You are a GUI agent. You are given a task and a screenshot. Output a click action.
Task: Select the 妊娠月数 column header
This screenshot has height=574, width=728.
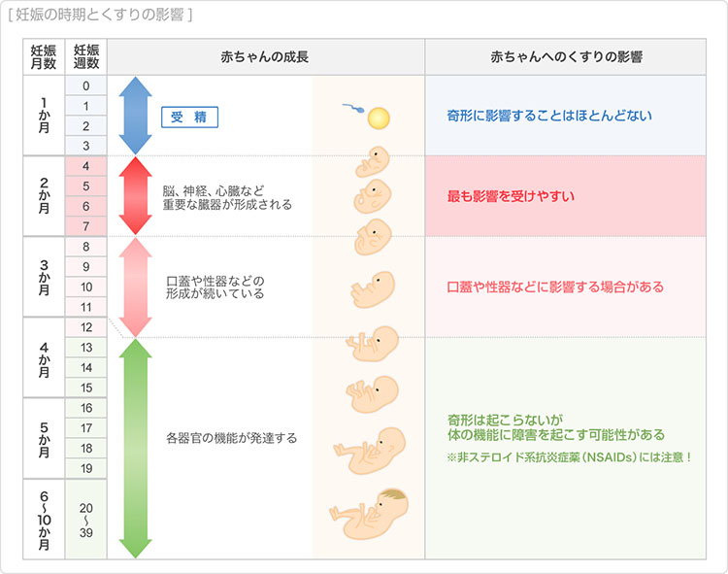(x=44, y=57)
